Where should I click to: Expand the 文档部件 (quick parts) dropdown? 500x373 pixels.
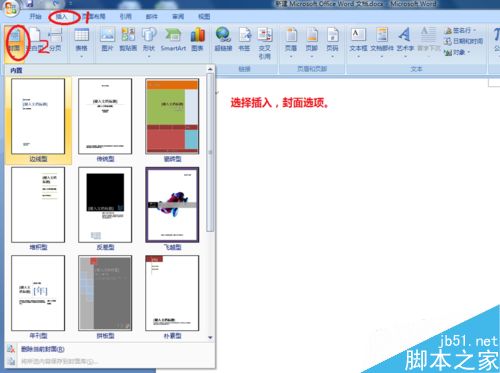click(x=382, y=43)
